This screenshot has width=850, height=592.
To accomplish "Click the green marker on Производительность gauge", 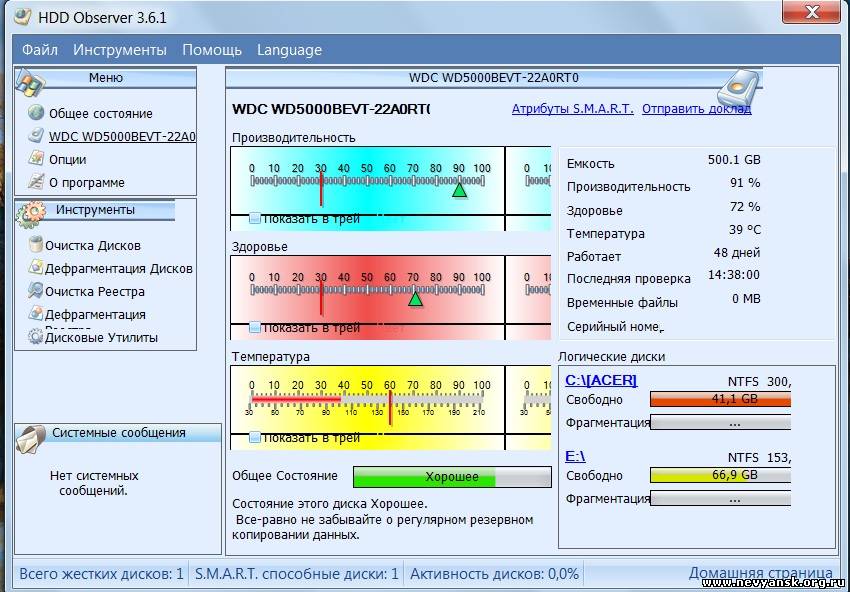I will point(460,190).
